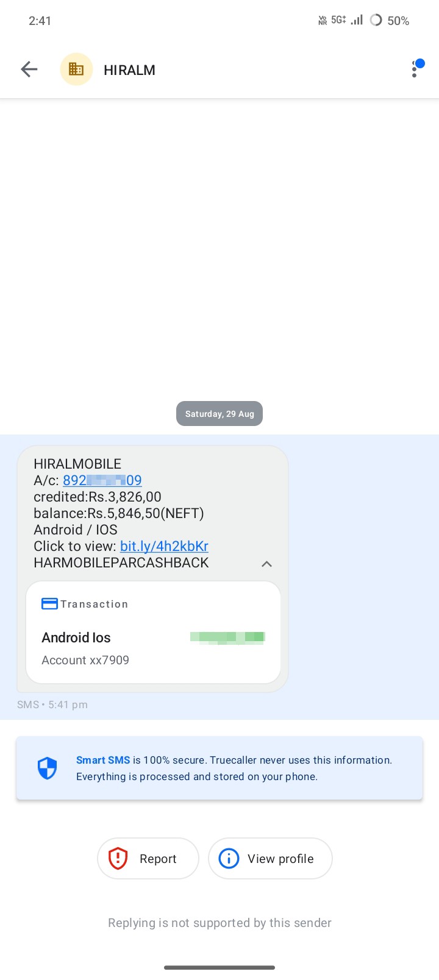This screenshot has height=980, width=439.
Task: Tap the bottom navigation gesture bar
Action: tap(220, 967)
